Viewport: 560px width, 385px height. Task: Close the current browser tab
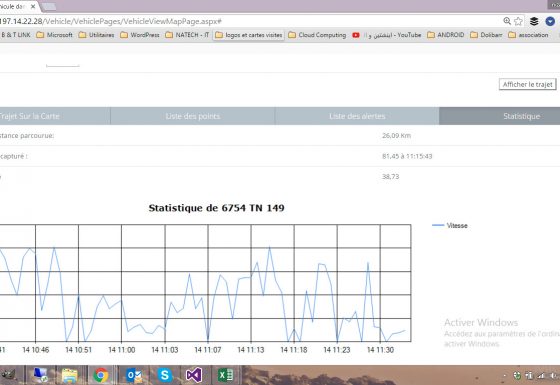point(33,6)
